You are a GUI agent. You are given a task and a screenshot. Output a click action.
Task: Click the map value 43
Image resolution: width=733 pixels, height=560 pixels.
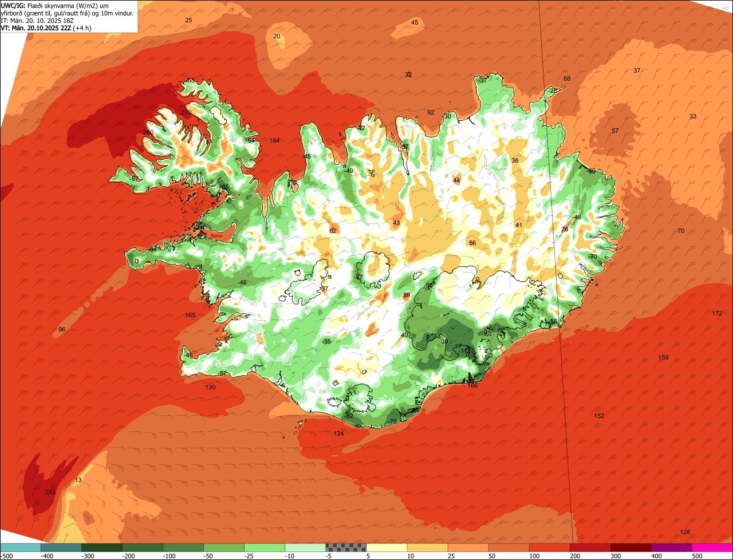pyautogui.click(x=396, y=223)
